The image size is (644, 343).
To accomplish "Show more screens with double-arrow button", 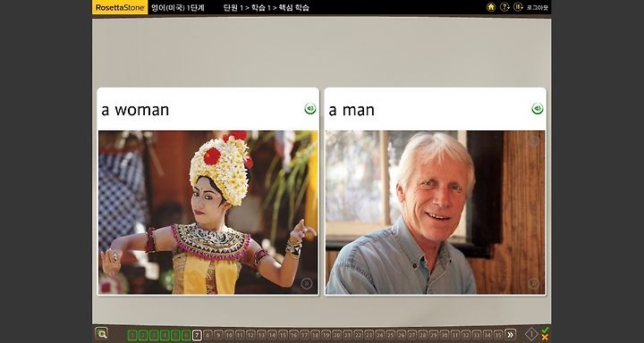I will (x=510, y=335).
